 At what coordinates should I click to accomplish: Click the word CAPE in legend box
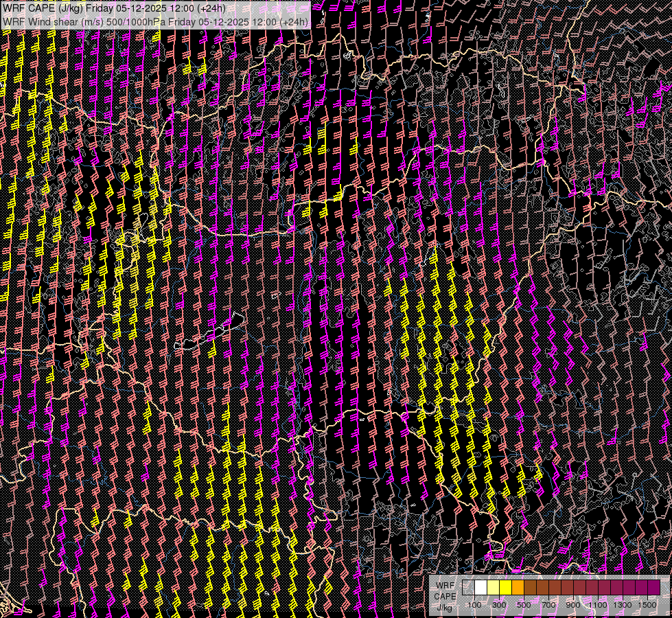click(x=445, y=596)
